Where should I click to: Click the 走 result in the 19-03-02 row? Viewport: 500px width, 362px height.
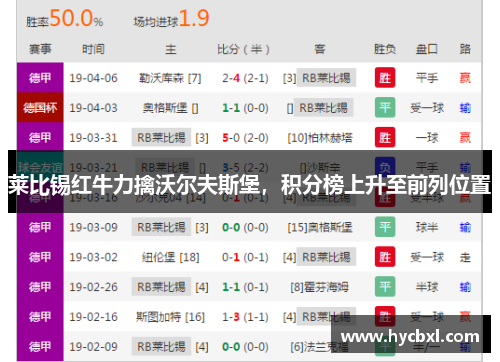[x=465, y=257]
